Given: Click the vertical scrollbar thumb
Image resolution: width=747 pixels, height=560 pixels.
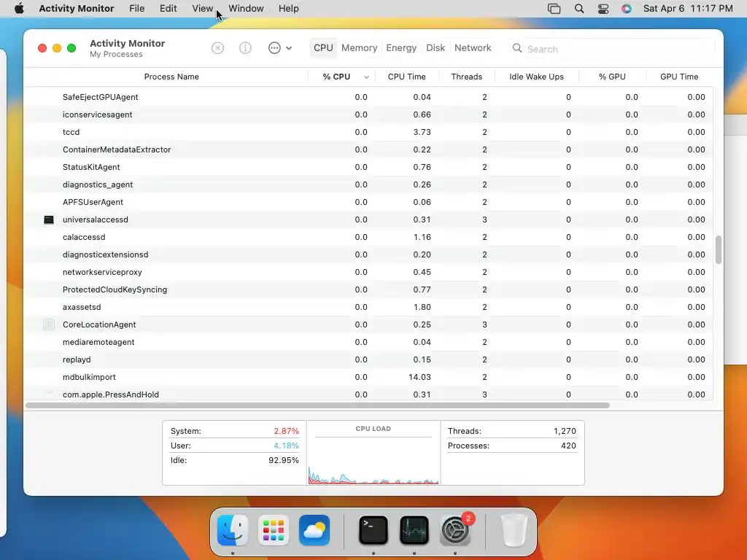Looking at the screenshot, I should click(x=718, y=249).
